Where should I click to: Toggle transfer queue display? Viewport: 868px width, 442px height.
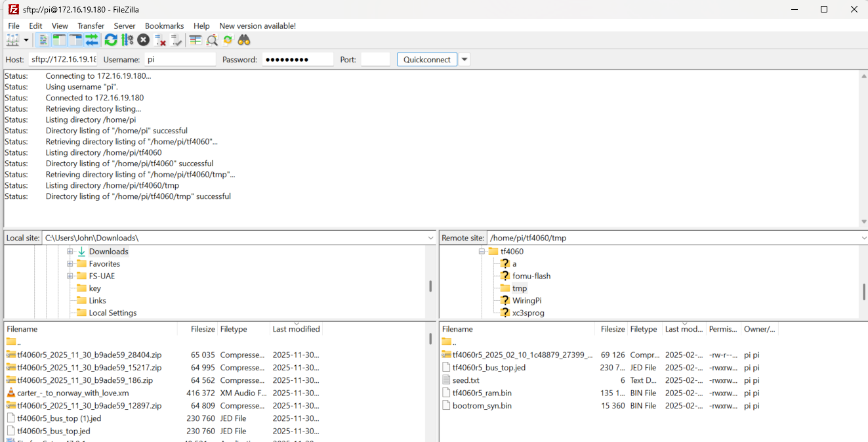coord(92,40)
